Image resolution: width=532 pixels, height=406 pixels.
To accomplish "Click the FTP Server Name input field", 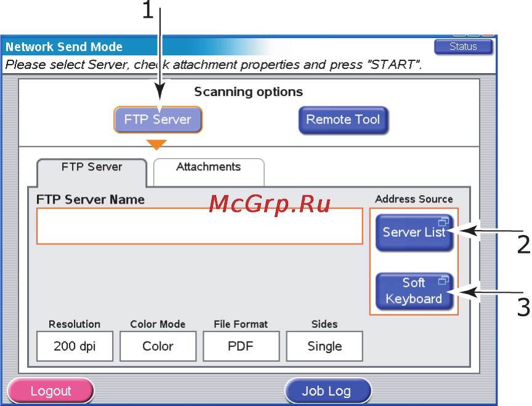I will click(199, 226).
